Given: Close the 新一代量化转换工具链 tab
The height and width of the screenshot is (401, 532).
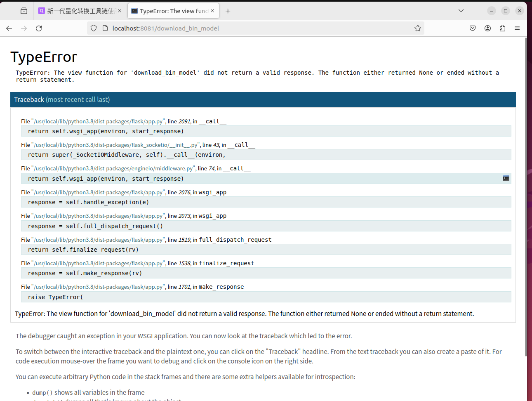Looking at the screenshot, I should tap(120, 11).
